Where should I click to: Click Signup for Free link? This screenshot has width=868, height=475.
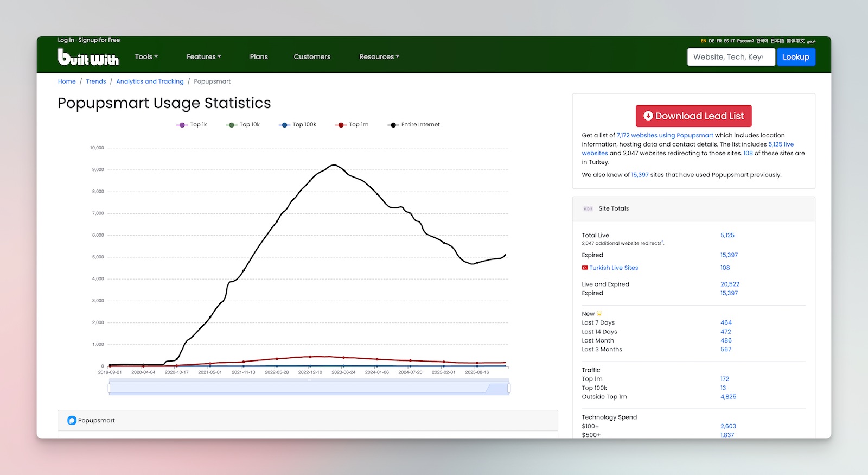click(x=99, y=40)
